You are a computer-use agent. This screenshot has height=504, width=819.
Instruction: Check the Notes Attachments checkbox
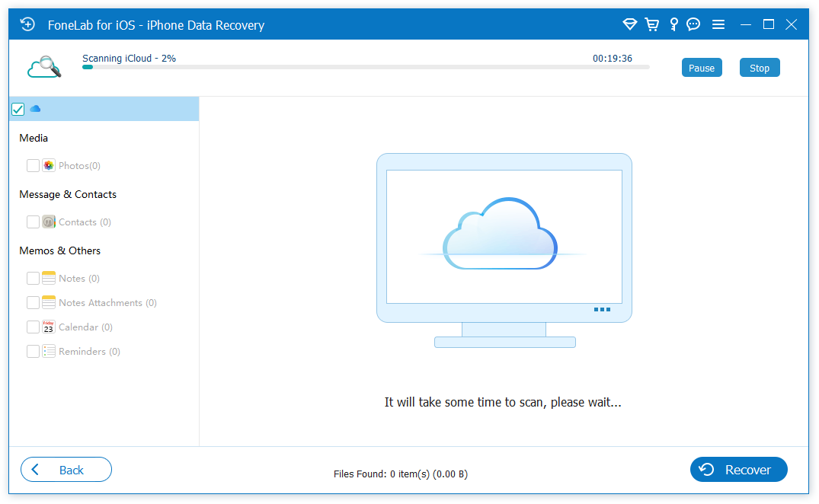coord(33,302)
